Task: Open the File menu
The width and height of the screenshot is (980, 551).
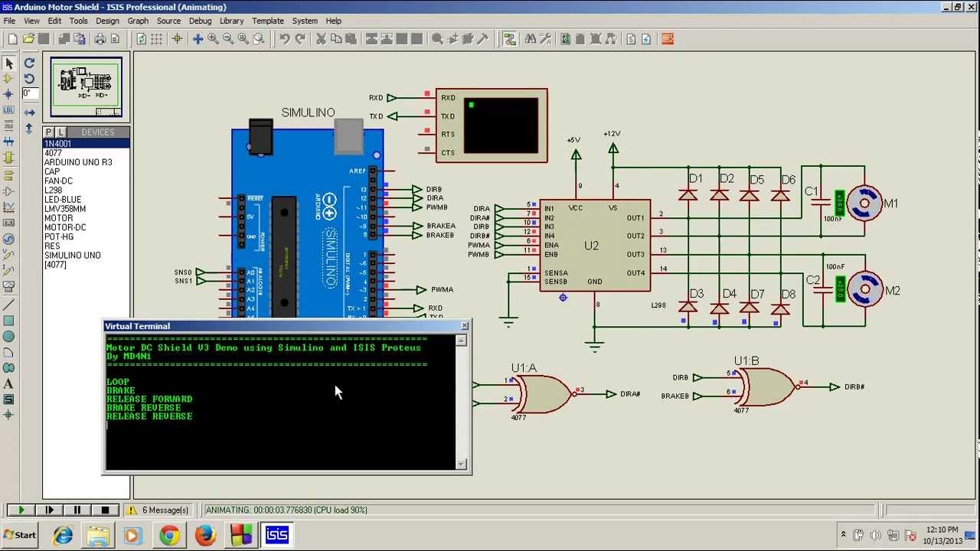Action: [x=9, y=21]
